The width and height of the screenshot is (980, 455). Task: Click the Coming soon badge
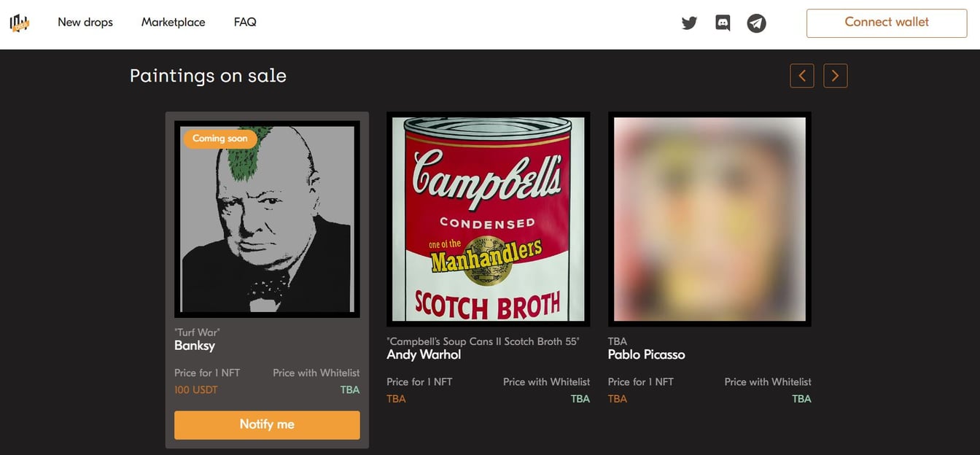[219, 139]
